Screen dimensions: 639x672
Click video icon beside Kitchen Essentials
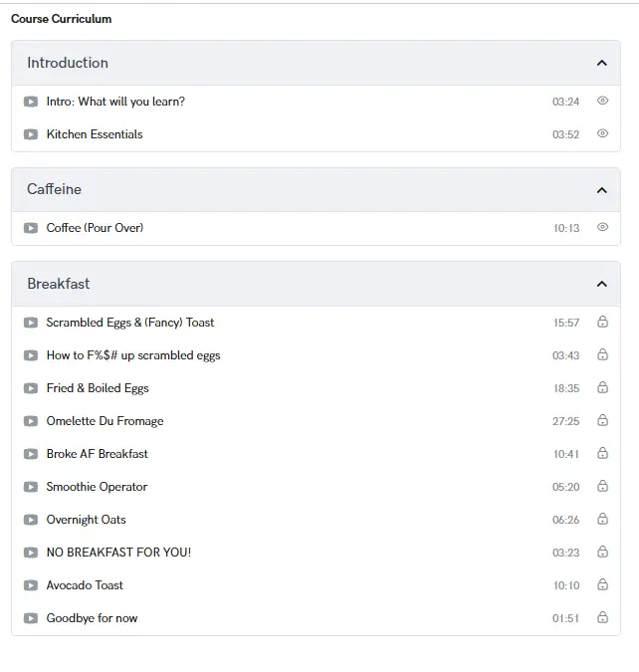tap(31, 134)
